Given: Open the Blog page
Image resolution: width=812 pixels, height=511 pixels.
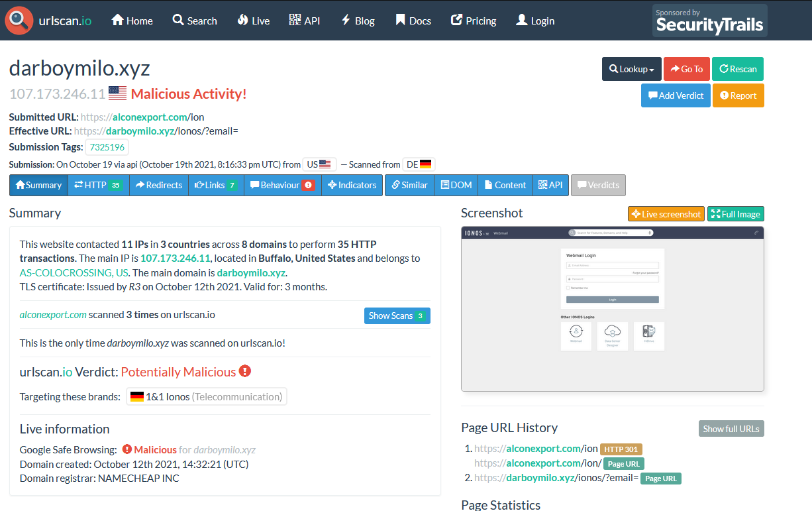Looking at the screenshot, I should point(358,21).
